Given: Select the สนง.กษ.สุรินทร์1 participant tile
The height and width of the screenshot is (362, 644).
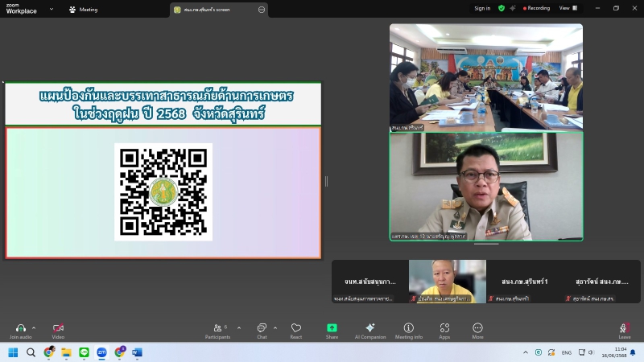Looking at the screenshot, I should 525,282.
